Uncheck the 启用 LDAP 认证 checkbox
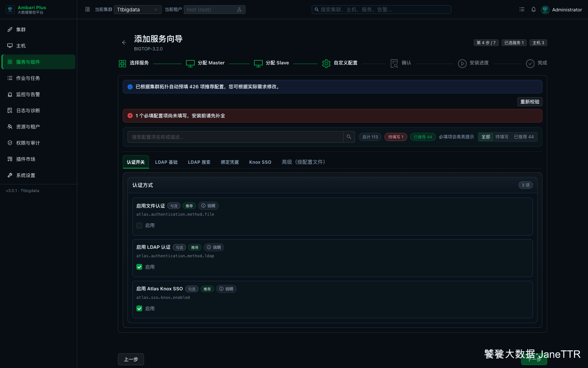Screen dimensions: 588x368 pyautogui.click(x=139, y=267)
